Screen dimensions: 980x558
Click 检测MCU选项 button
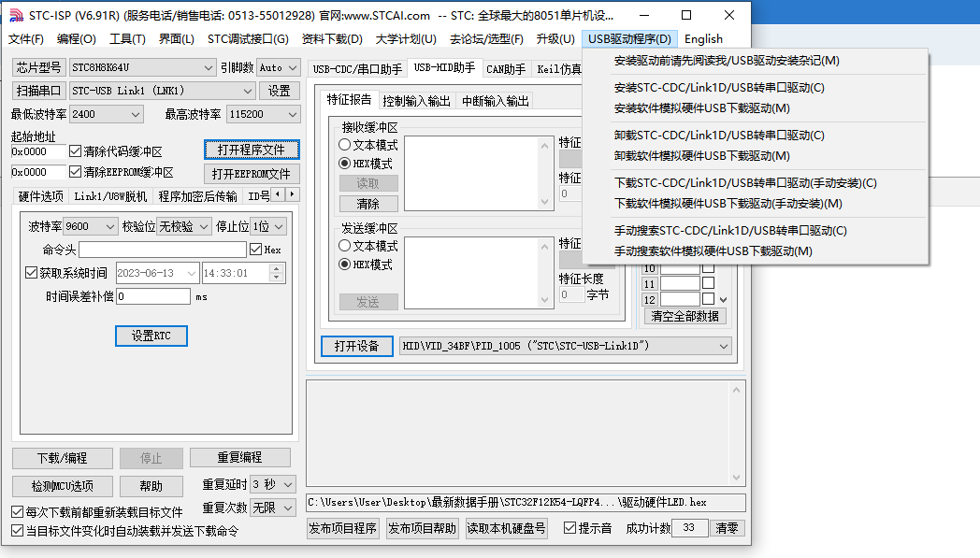pos(63,486)
